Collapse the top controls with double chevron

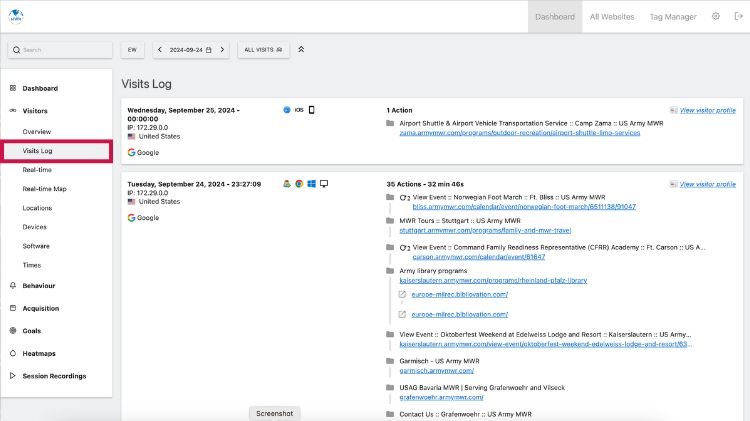click(x=302, y=49)
